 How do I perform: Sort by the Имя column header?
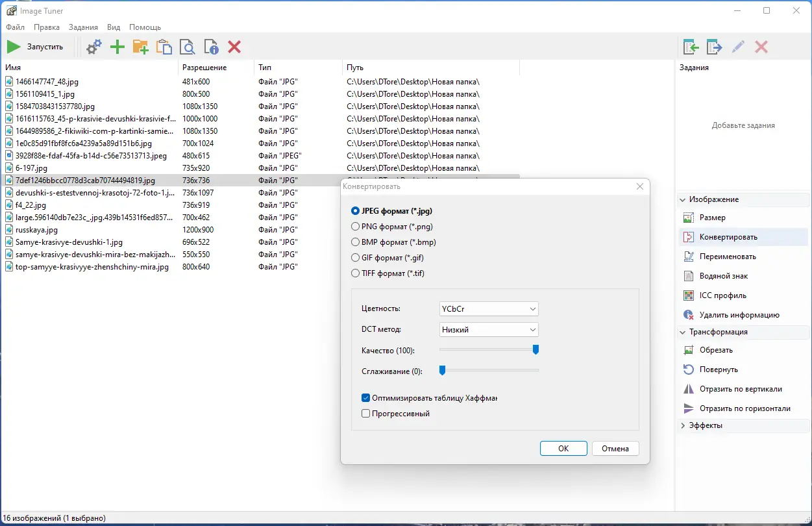(90, 68)
